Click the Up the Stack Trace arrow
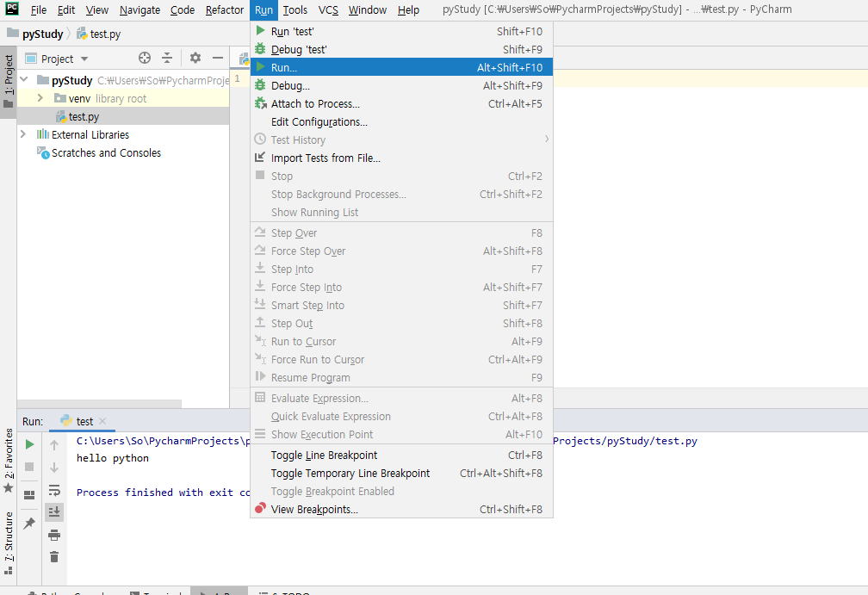Screen dimensions: 868x595 pos(54,445)
